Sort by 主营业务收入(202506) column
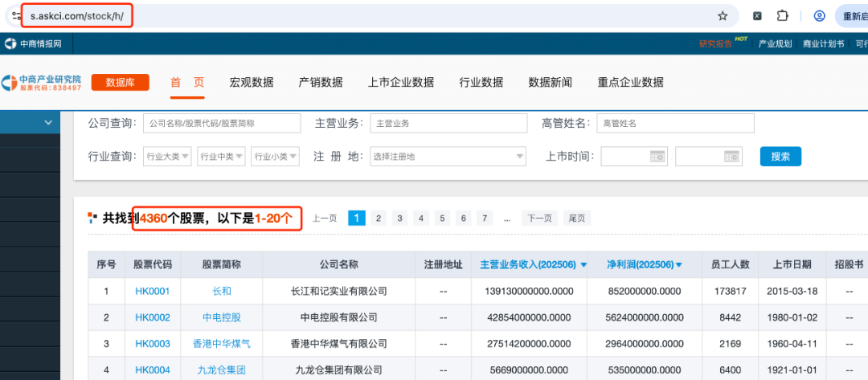This screenshot has height=380, width=868. 533,264
